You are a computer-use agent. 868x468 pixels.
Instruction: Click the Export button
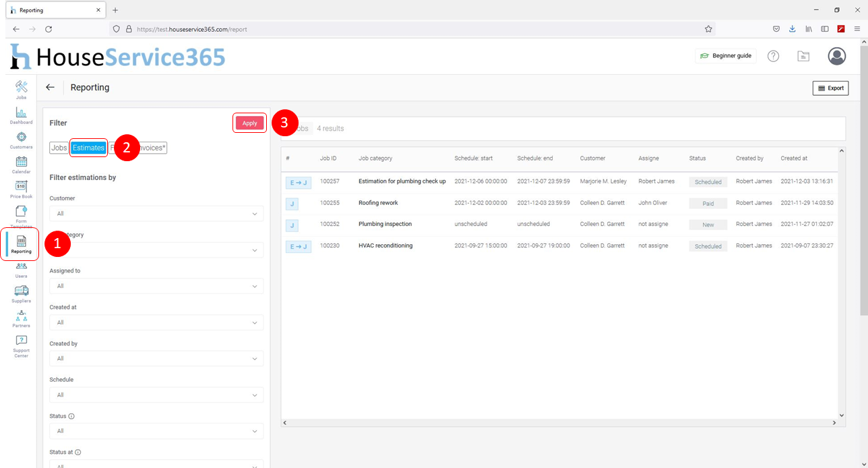[x=830, y=88]
